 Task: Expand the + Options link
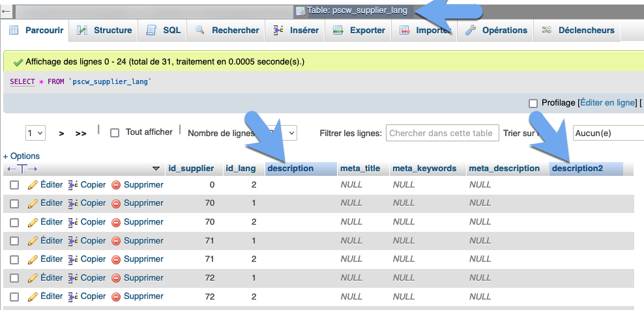tap(22, 156)
